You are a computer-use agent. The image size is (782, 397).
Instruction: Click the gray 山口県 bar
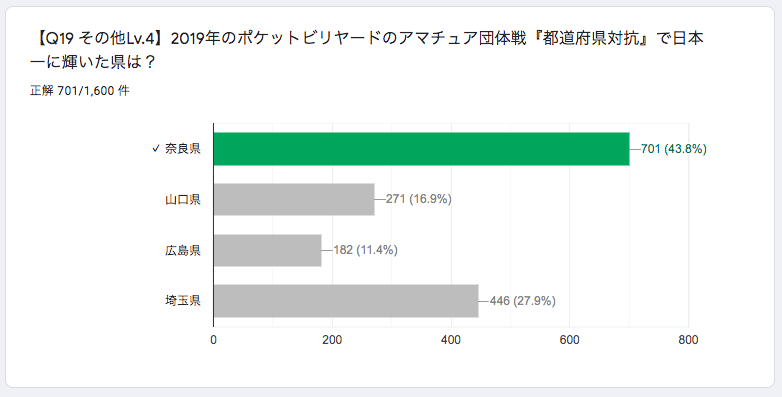click(x=294, y=199)
